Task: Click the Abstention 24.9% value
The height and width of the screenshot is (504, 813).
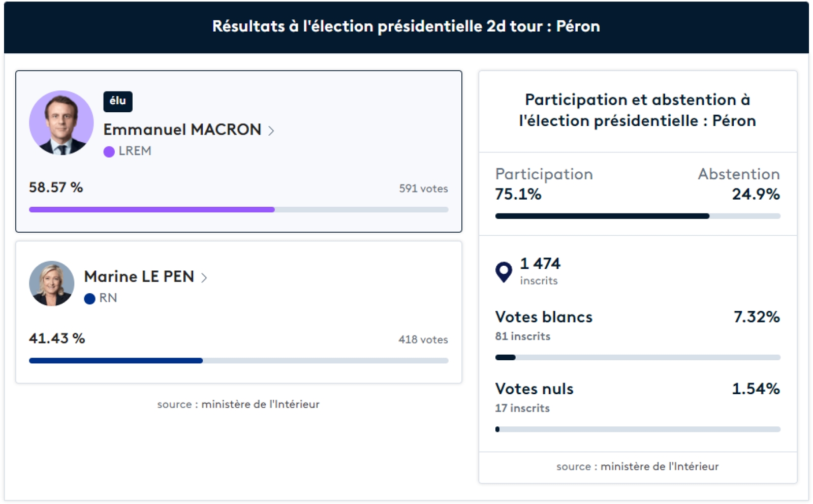Action: [756, 194]
